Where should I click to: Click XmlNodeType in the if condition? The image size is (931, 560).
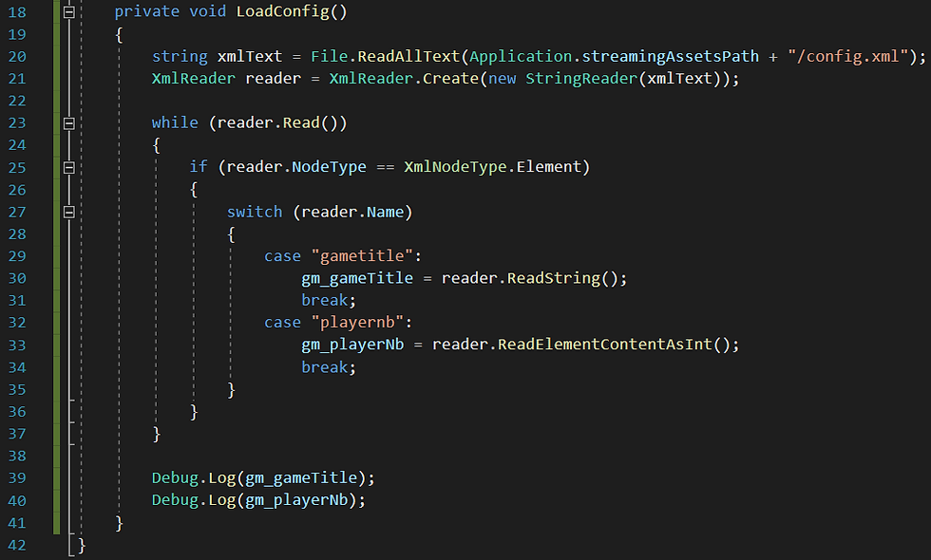455,167
